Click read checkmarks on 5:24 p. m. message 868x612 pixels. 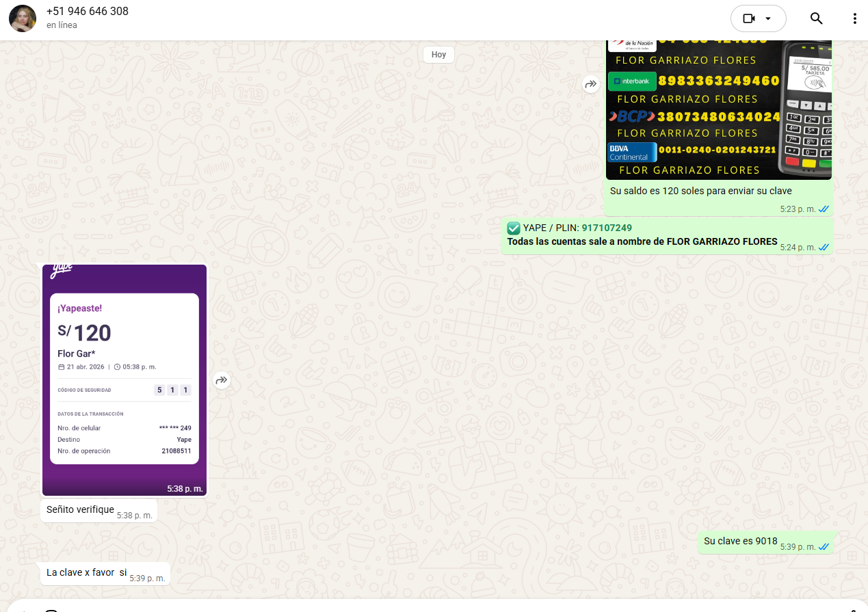click(x=824, y=248)
